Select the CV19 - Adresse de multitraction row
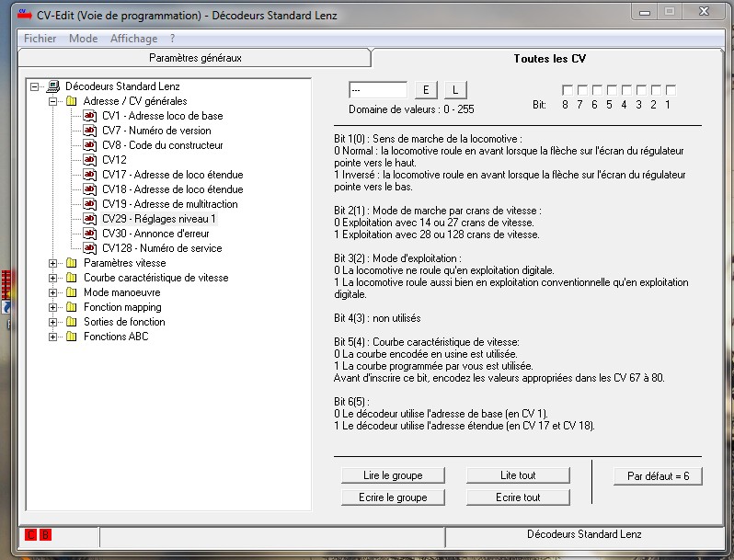 click(170, 204)
